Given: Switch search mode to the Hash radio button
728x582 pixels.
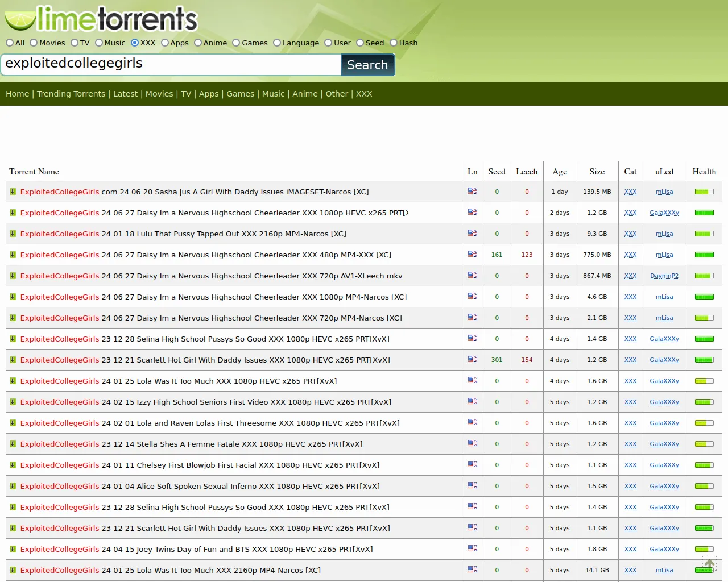Looking at the screenshot, I should 394,43.
